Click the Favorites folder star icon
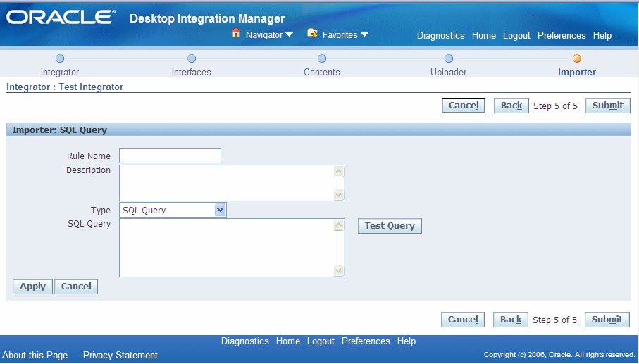This screenshot has width=639, height=364. [x=313, y=33]
